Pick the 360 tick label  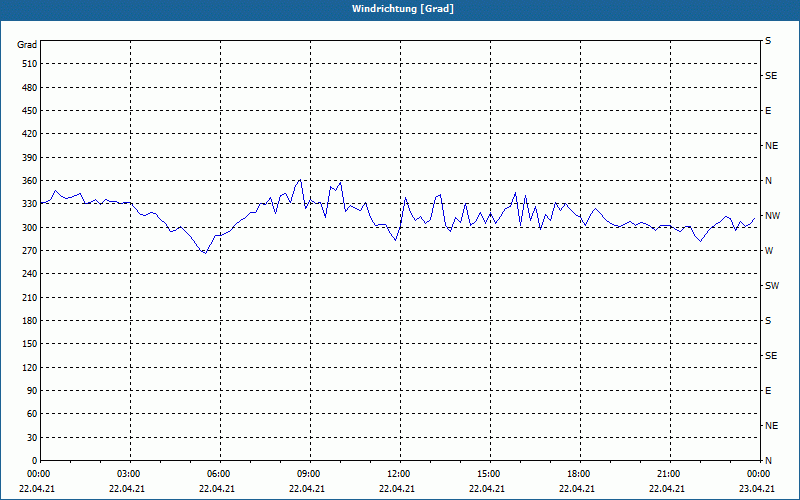coord(30,181)
